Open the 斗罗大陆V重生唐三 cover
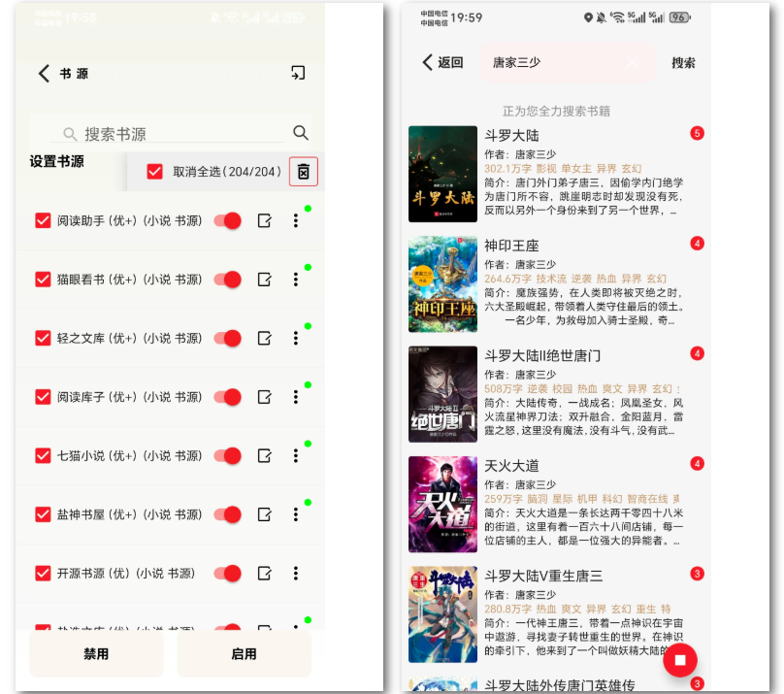Viewport: 784px width, 694px height. coord(442,614)
